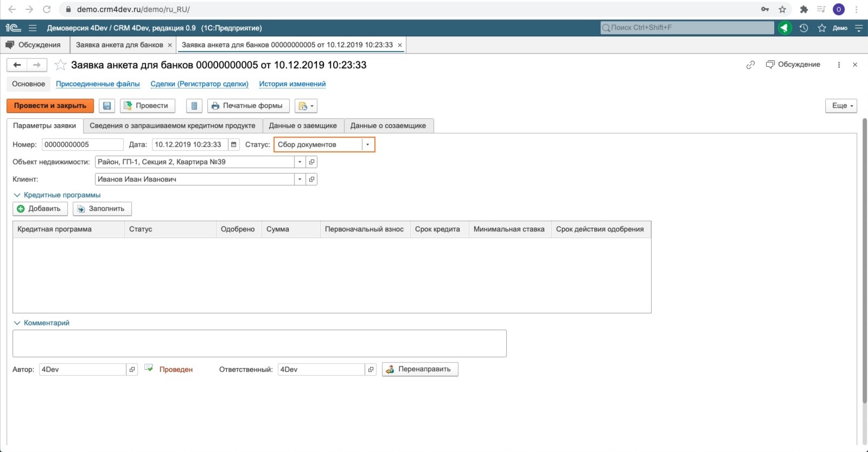Open the browser extensions puzzle icon
The image size is (868, 452).
pyautogui.click(x=804, y=9)
